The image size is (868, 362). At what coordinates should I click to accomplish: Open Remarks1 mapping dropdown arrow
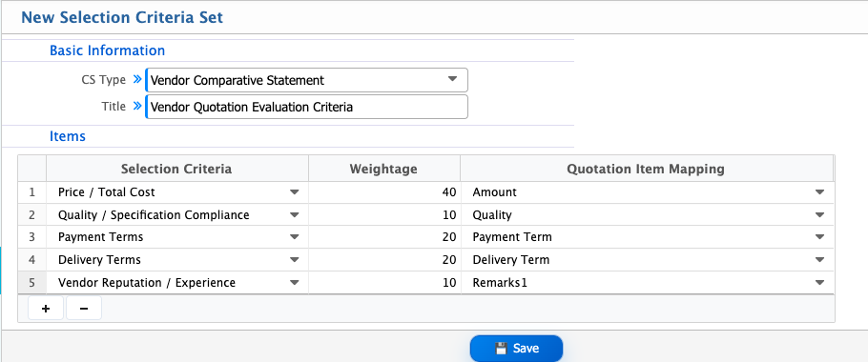point(820,283)
